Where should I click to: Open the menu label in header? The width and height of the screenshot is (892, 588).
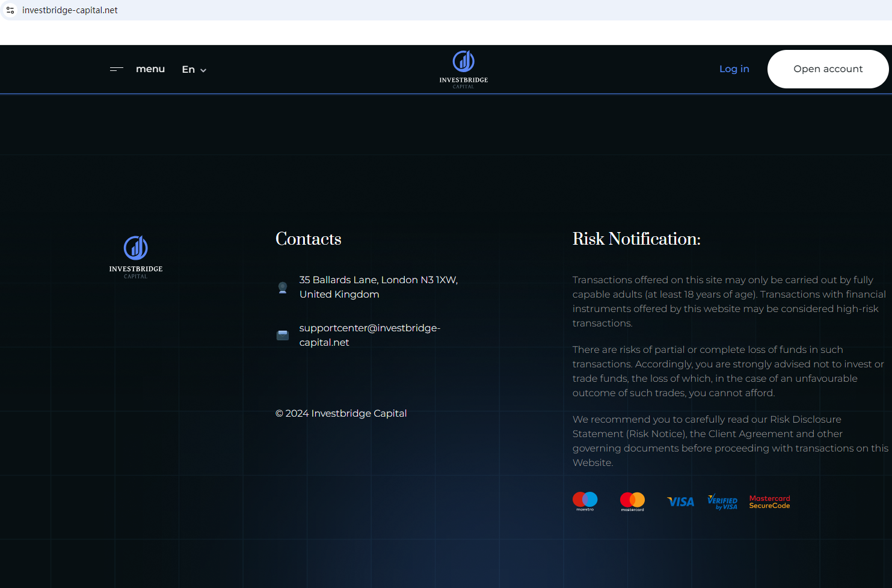tap(150, 69)
